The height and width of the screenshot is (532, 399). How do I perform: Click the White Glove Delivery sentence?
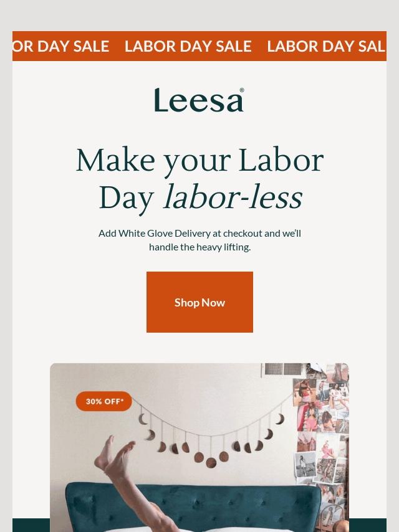click(x=199, y=234)
